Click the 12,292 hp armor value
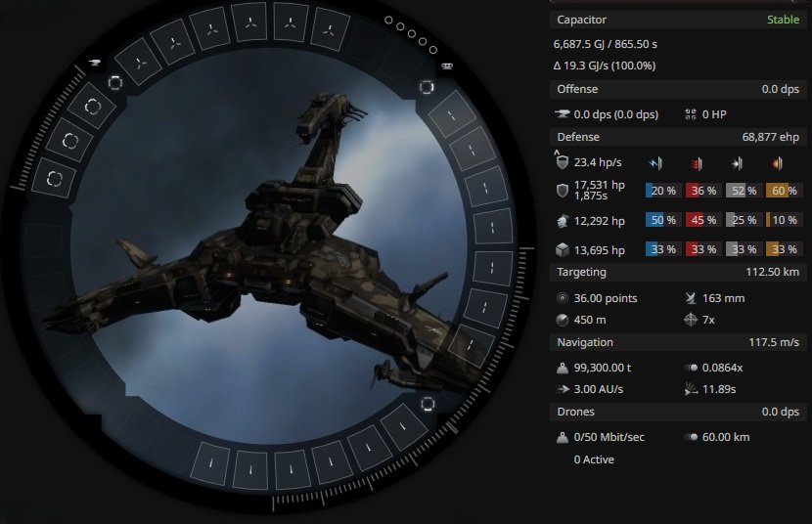This screenshot has height=524, width=812. coord(599,221)
